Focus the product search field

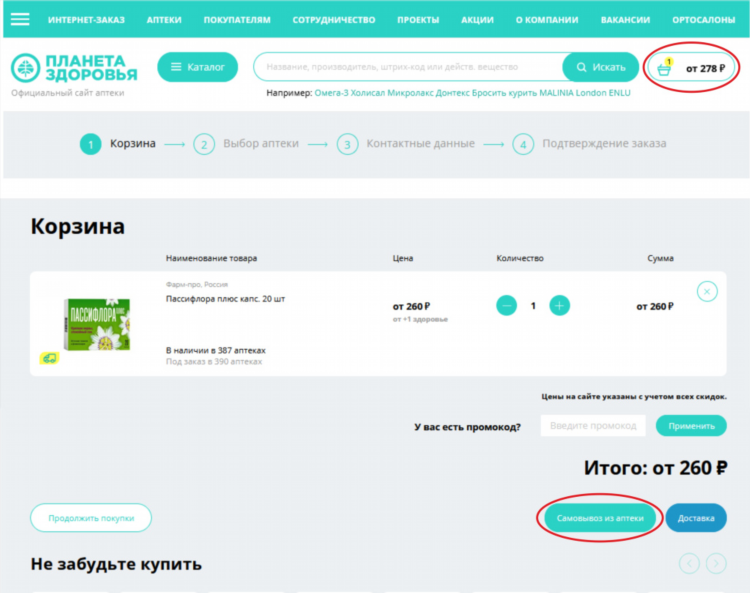[409, 67]
